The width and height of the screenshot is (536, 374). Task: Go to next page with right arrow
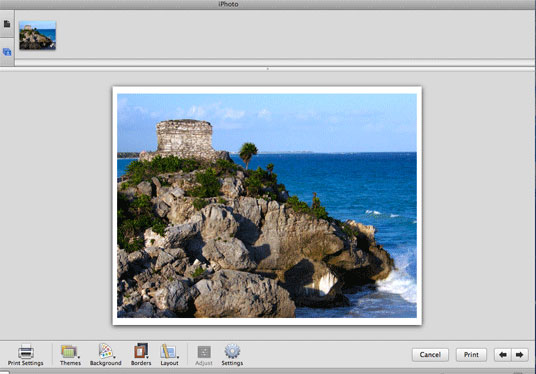coord(520,355)
